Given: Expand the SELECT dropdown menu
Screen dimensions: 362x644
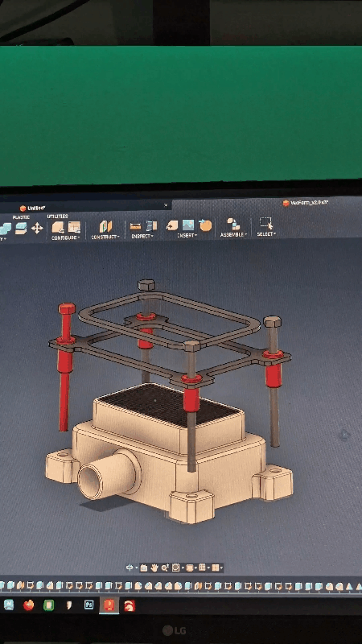Looking at the screenshot, I should tap(266, 234).
